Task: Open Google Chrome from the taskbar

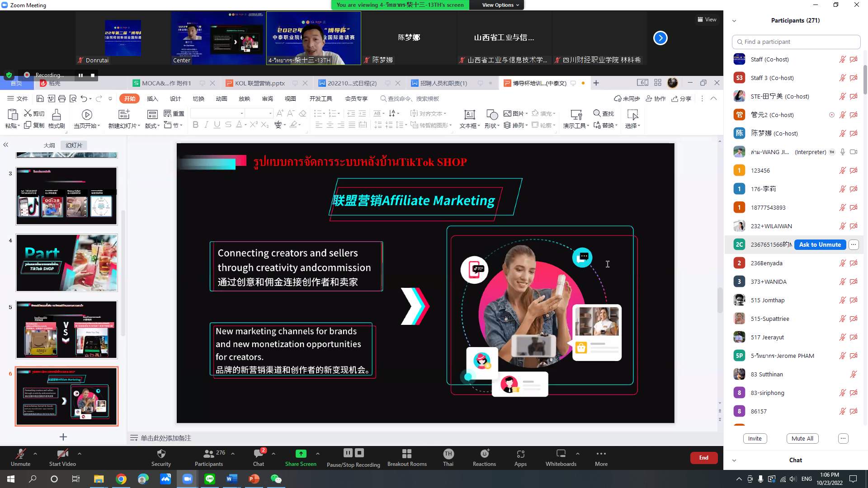Action: coord(121,479)
